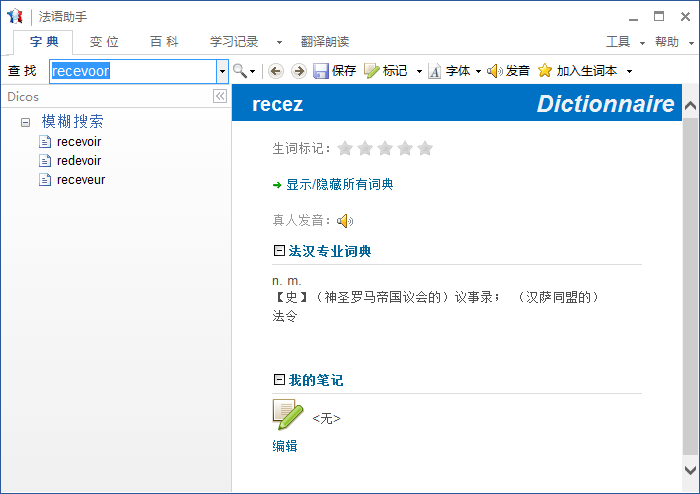
Task: Set word rating to one star
Action: point(345,148)
